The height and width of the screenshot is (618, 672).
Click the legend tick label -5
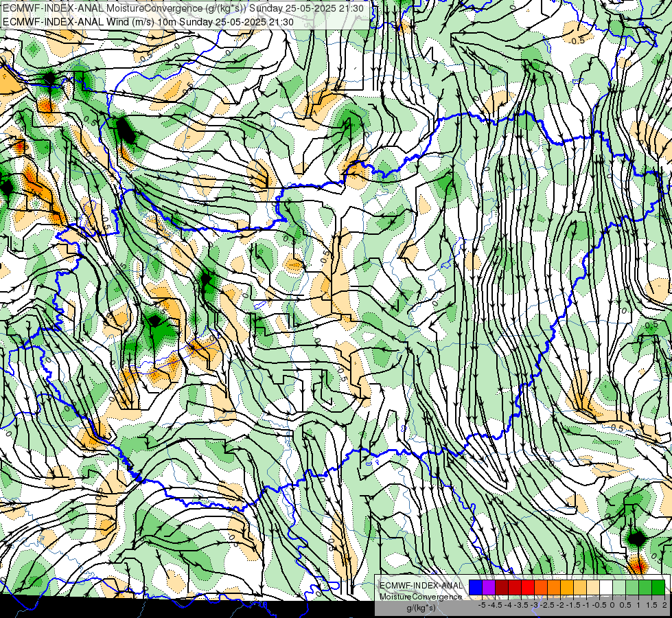coord(482,605)
